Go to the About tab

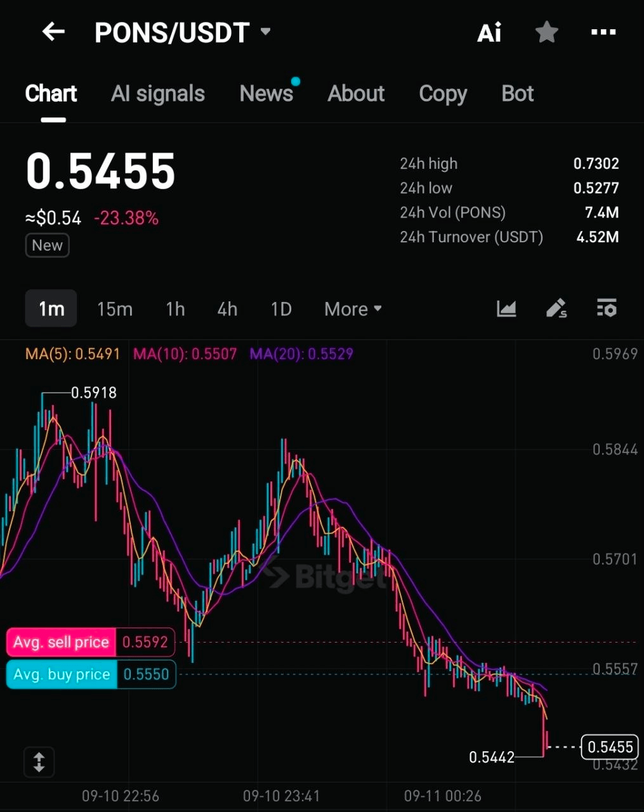click(x=356, y=94)
